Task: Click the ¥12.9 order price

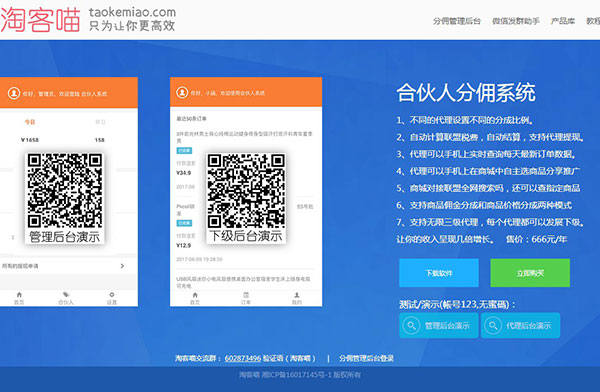Action: tap(183, 245)
